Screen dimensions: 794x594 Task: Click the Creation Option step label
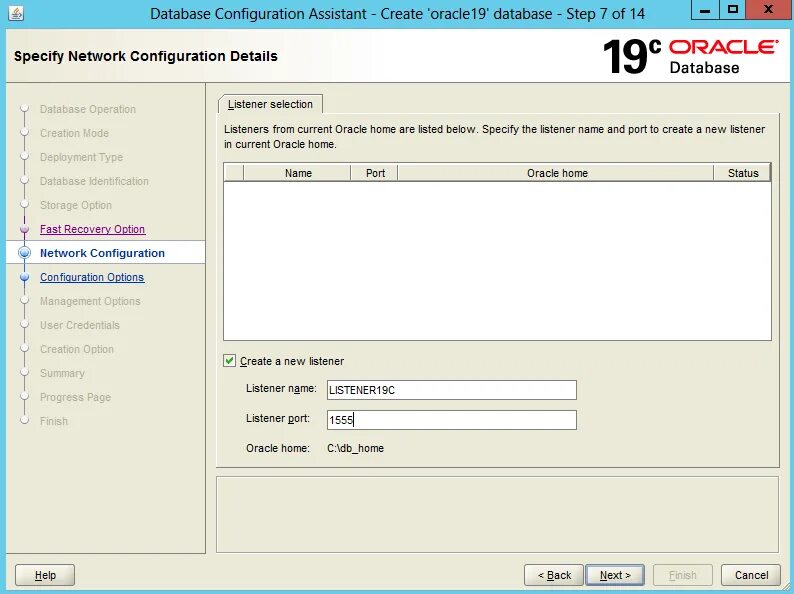(76, 349)
